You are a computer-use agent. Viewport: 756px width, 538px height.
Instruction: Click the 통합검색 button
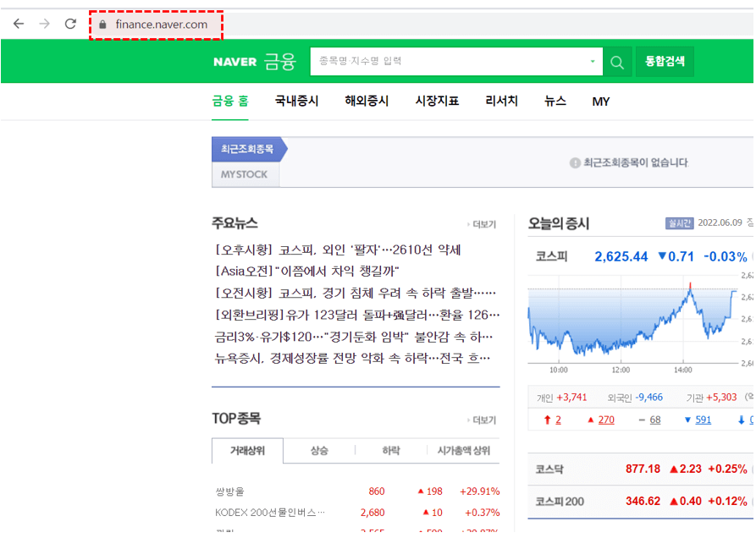[x=665, y=61]
